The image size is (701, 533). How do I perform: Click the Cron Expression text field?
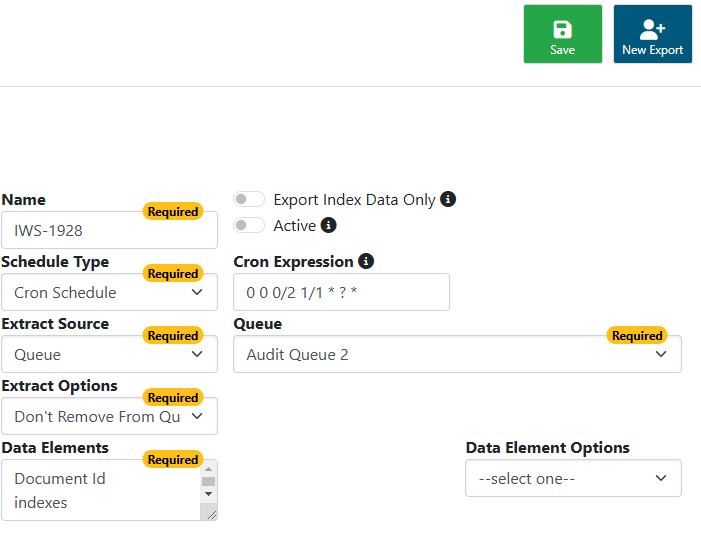pos(342,292)
